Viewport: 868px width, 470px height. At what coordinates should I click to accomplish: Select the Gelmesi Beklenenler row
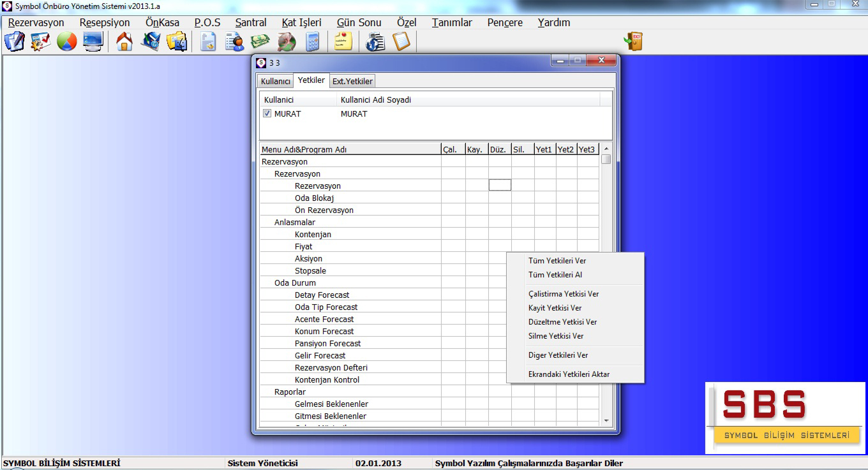(429, 404)
